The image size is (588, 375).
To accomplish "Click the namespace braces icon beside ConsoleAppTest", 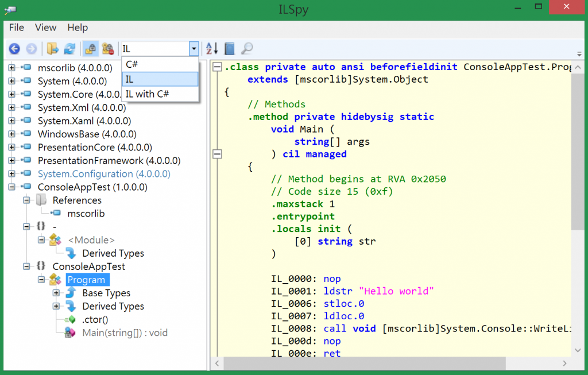I will [x=41, y=266].
